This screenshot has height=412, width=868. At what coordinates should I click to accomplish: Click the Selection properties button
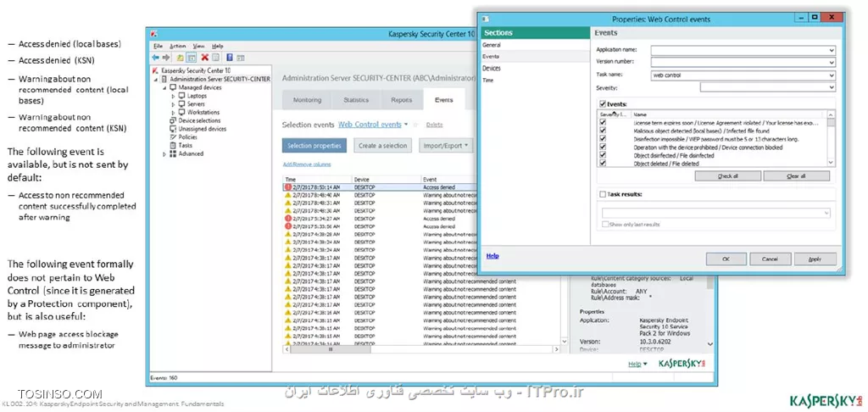coord(314,146)
